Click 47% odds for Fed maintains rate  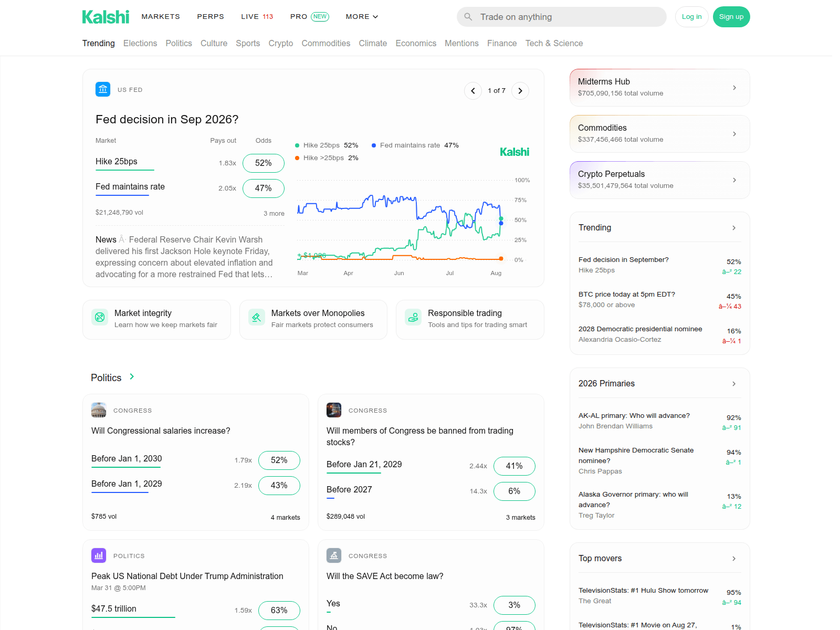pos(264,188)
